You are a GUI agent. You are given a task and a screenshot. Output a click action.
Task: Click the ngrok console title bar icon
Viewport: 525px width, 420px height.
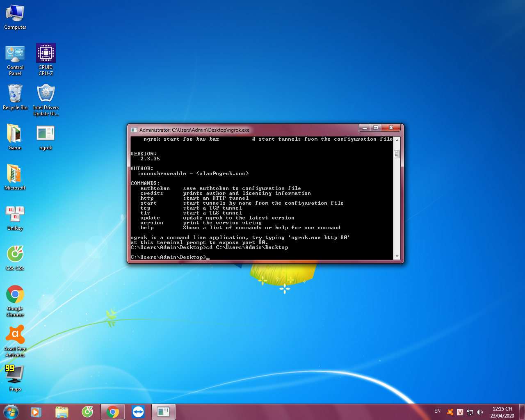click(x=134, y=130)
